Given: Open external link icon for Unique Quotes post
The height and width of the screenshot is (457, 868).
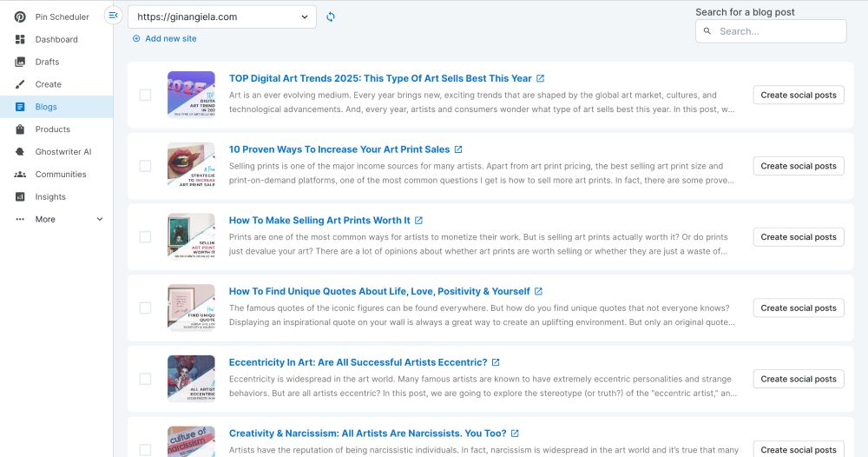Looking at the screenshot, I should tap(539, 291).
